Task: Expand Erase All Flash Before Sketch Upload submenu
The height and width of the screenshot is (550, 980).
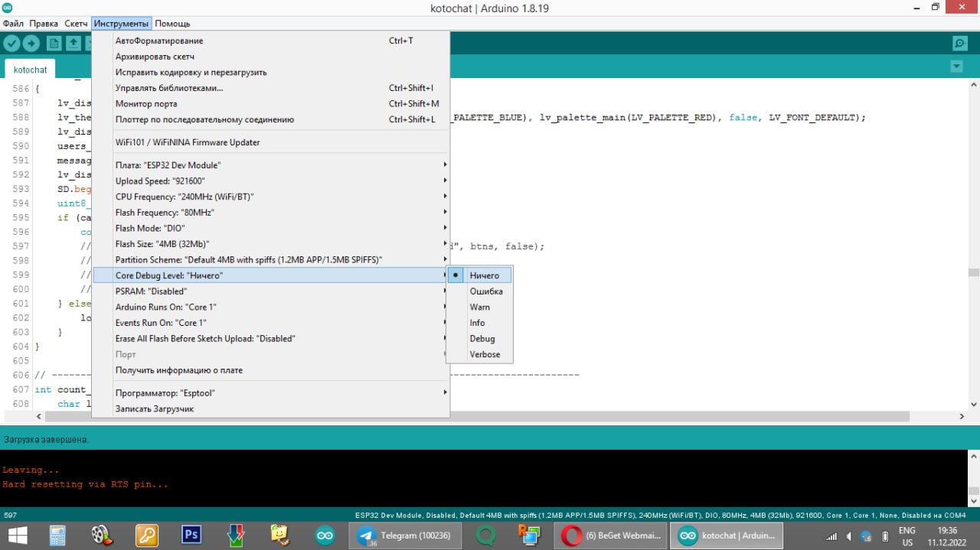Action: coord(270,338)
